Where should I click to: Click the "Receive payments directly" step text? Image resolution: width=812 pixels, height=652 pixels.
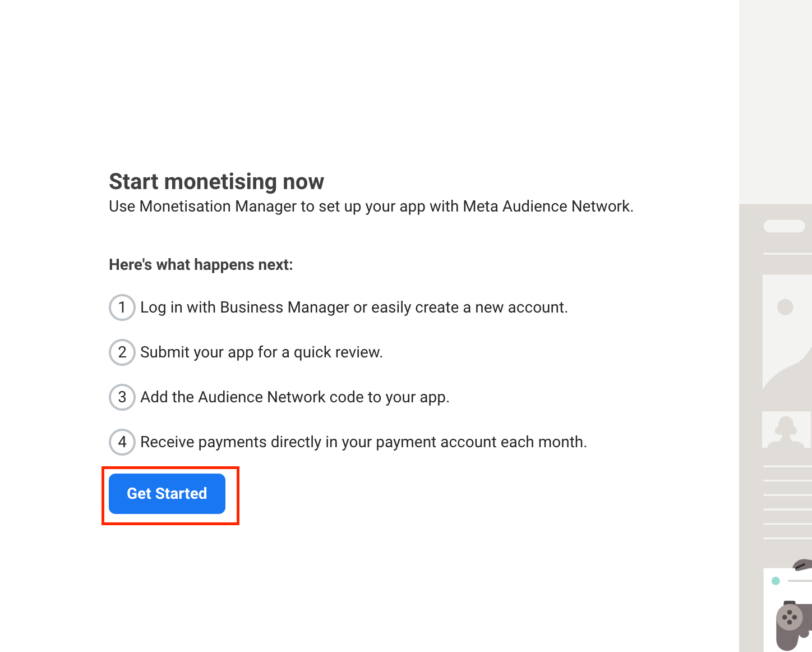coord(363,442)
